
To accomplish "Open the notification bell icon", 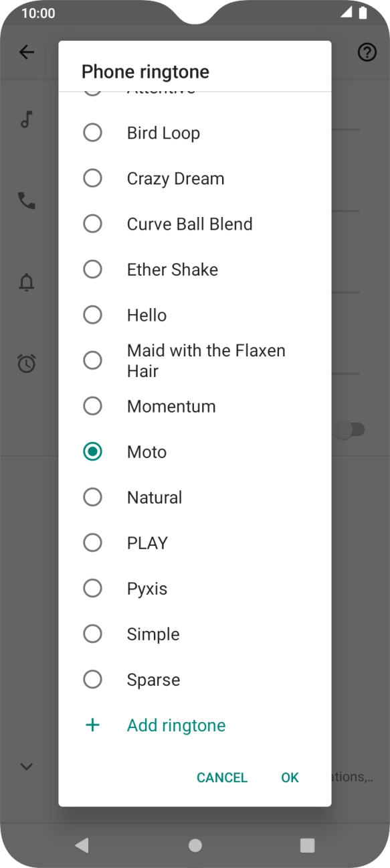I will click(25, 282).
